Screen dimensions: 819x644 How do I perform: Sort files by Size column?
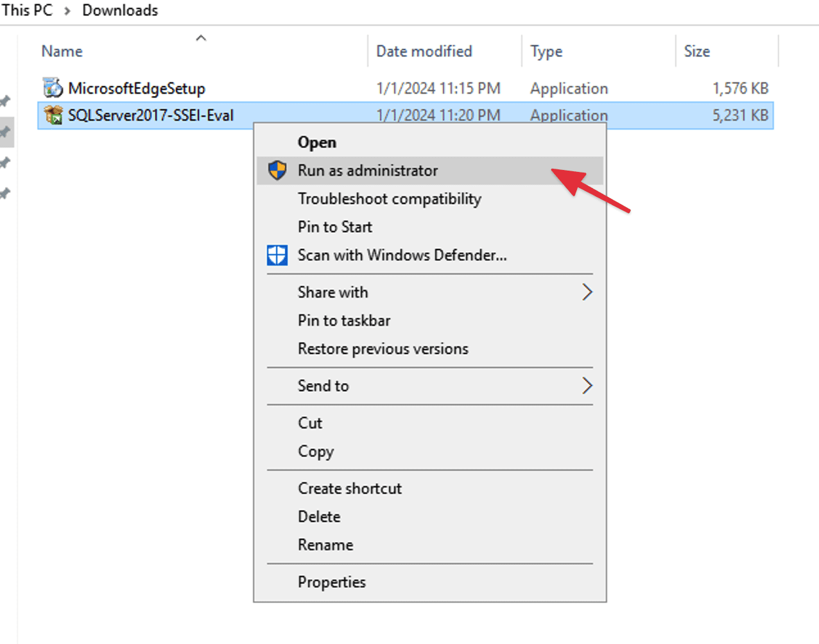[696, 51]
